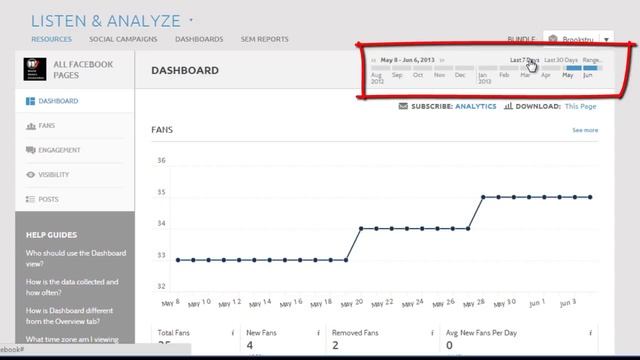This screenshot has width=640, height=360.
Task: Select the Oct timeline segment
Action: 422,68
